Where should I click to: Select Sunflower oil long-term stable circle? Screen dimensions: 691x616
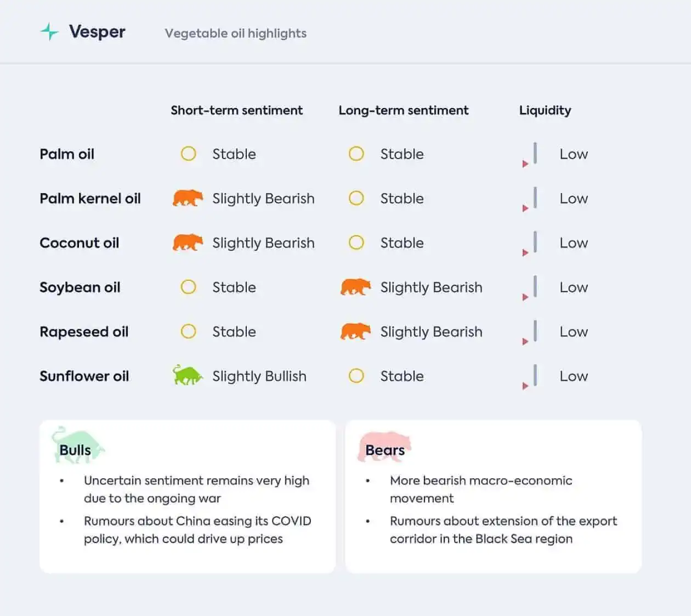[x=356, y=376]
